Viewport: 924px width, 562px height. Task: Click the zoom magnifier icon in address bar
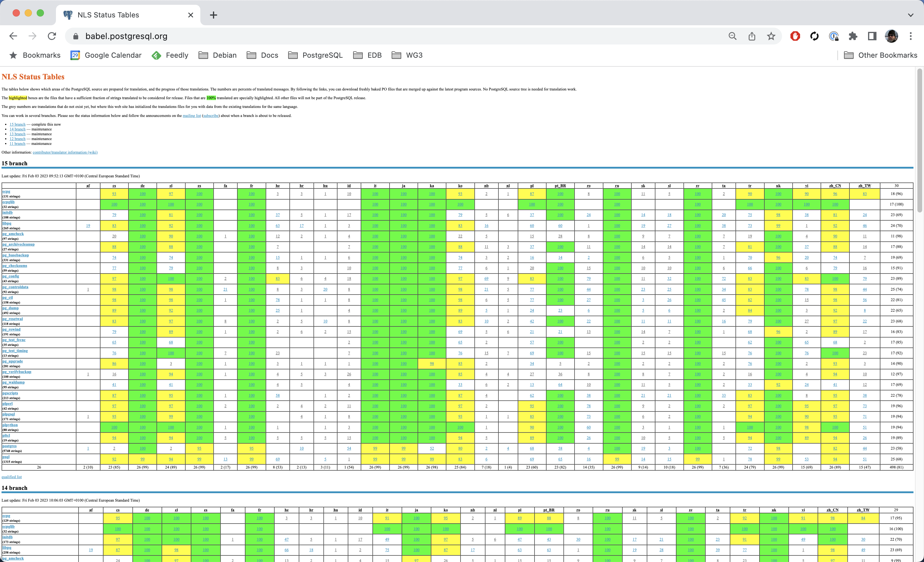pyautogui.click(x=732, y=36)
